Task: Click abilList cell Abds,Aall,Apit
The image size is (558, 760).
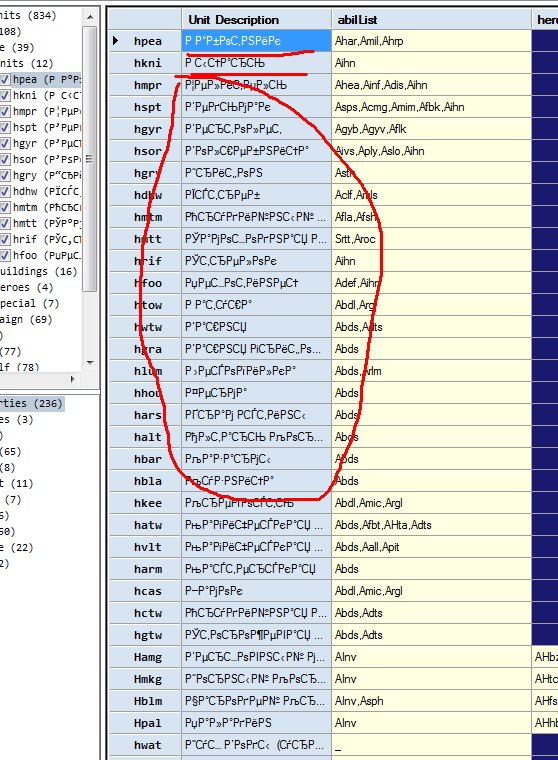Action: pyautogui.click(x=431, y=547)
